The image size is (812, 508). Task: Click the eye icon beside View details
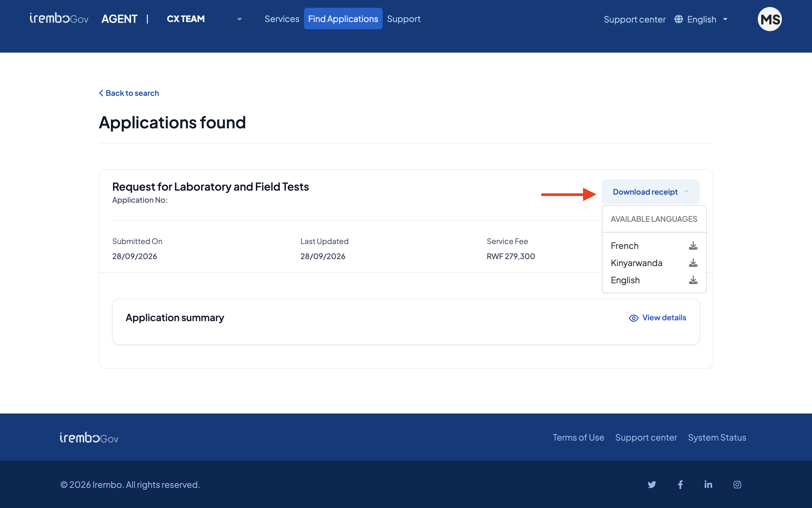point(633,318)
